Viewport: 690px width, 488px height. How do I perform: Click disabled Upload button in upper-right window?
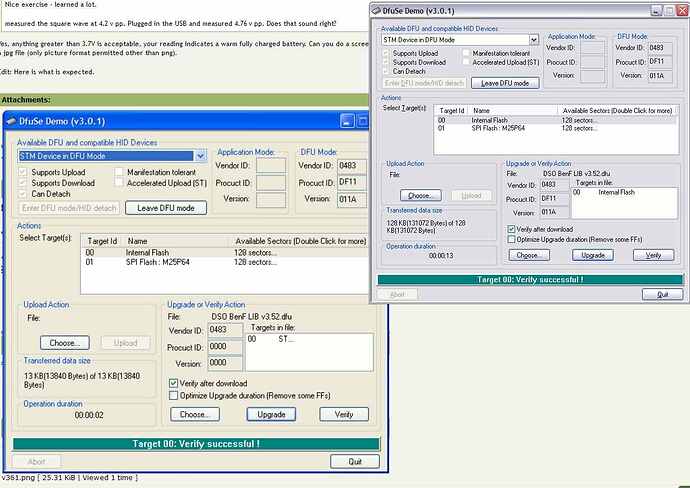[x=471, y=195]
